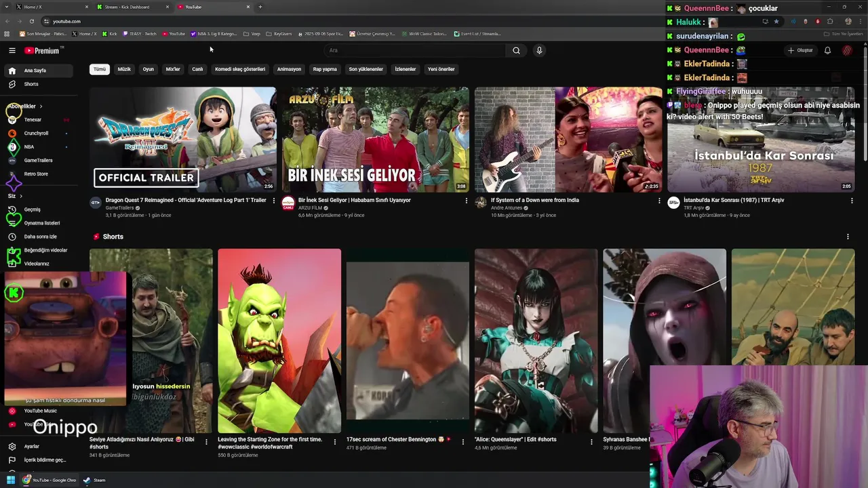Open options for Alice: Queenslayer short
The width and height of the screenshot is (868, 488).
pyautogui.click(x=591, y=442)
